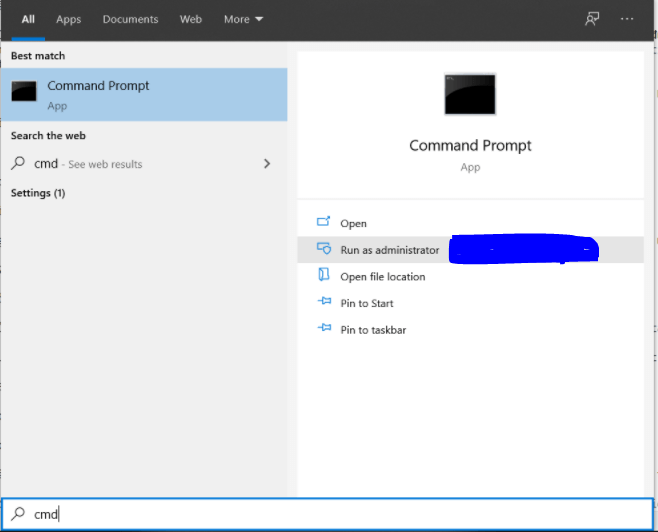The width and height of the screenshot is (658, 532).
Task: Click the Open action icon
Action: pos(324,221)
